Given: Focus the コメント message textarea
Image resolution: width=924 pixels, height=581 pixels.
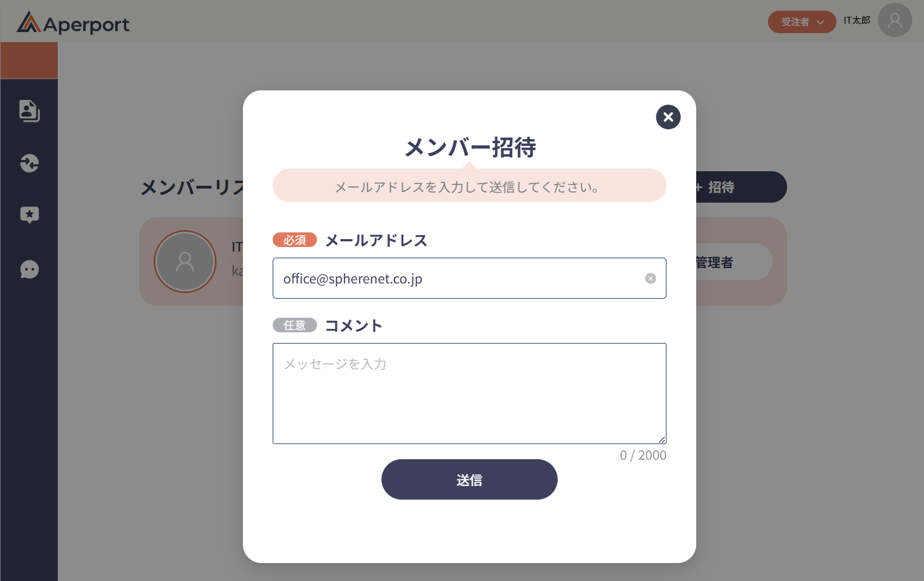Looking at the screenshot, I should (x=470, y=394).
